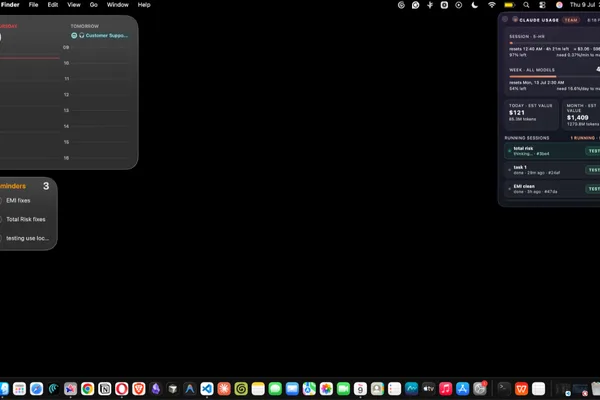The image size is (600, 400).
Task: Open the Photos app in the dock
Action: (x=326, y=389)
